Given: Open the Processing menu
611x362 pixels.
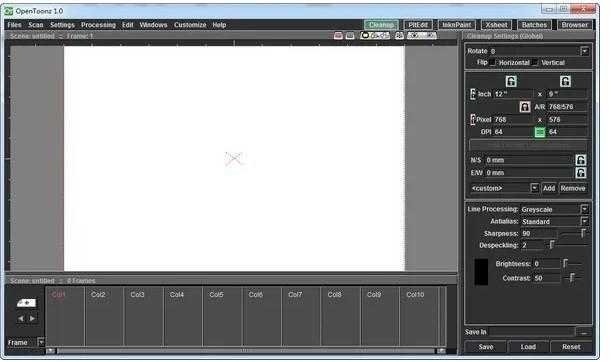Looking at the screenshot, I should tap(98, 25).
